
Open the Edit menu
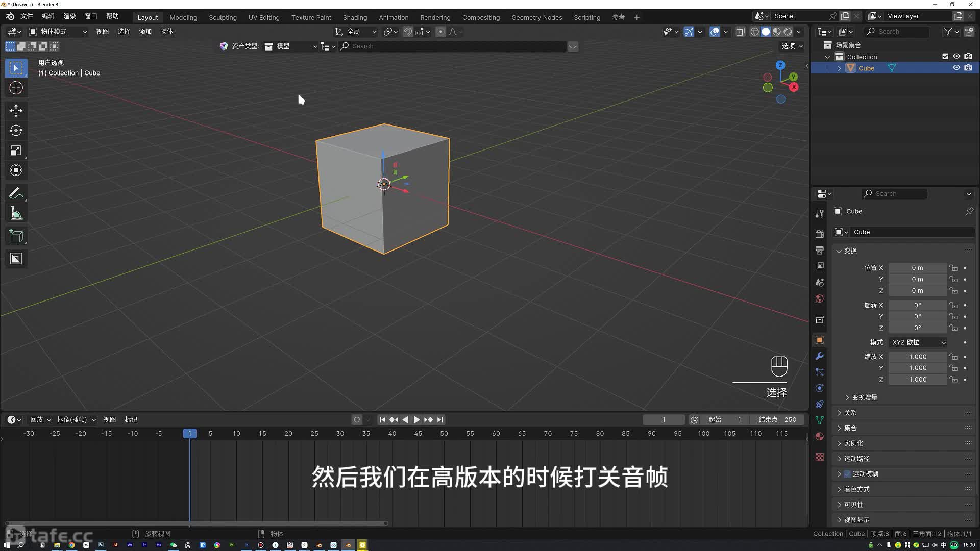[48, 16]
